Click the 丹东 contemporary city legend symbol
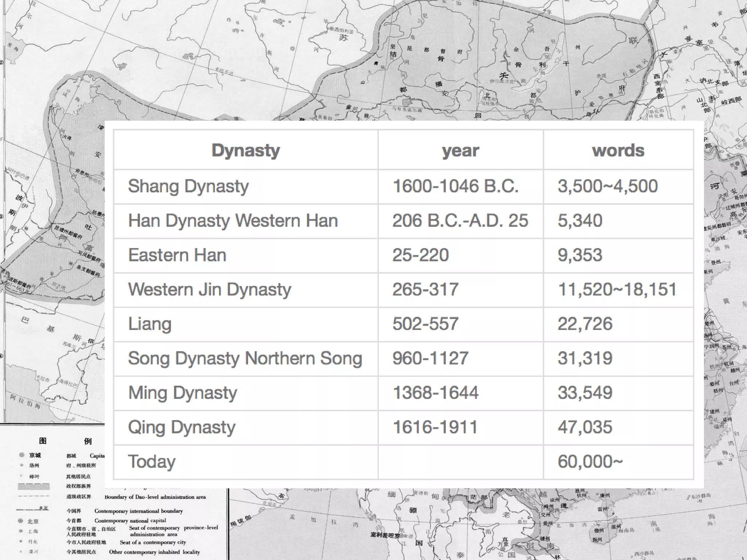 point(21,541)
